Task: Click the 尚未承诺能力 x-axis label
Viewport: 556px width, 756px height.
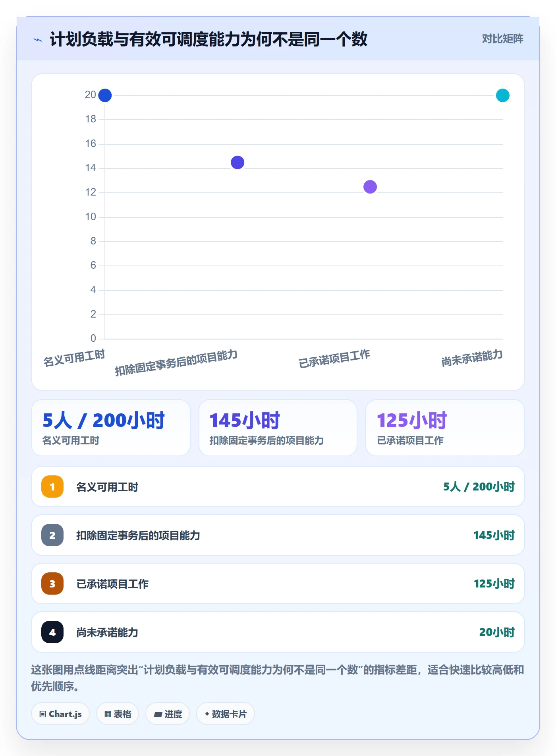Action: (x=472, y=358)
